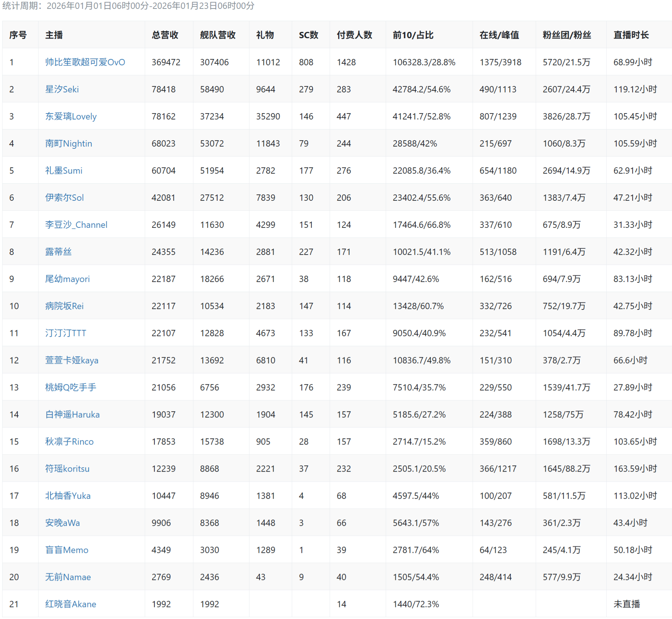The height and width of the screenshot is (619, 672).
Task: Open the 红晓音Akane streamer link
Action: point(71,604)
